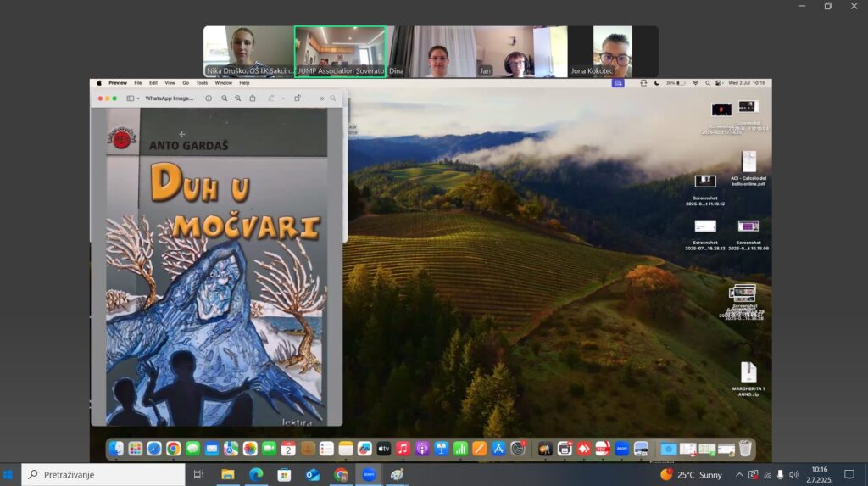Open the Go menu in Preview

pyautogui.click(x=186, y=83)
